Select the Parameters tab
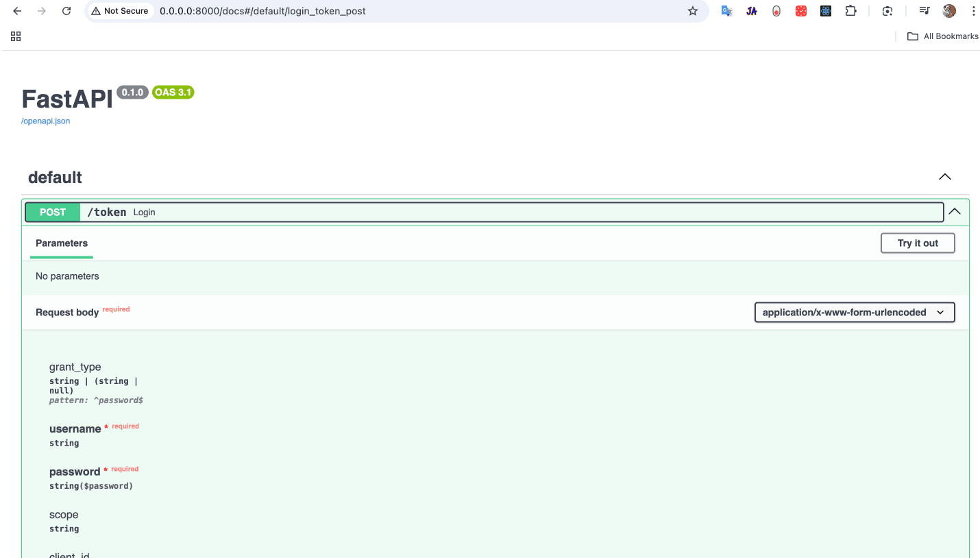The height and width of the screenshot is (558, 980). click(62, 243)
